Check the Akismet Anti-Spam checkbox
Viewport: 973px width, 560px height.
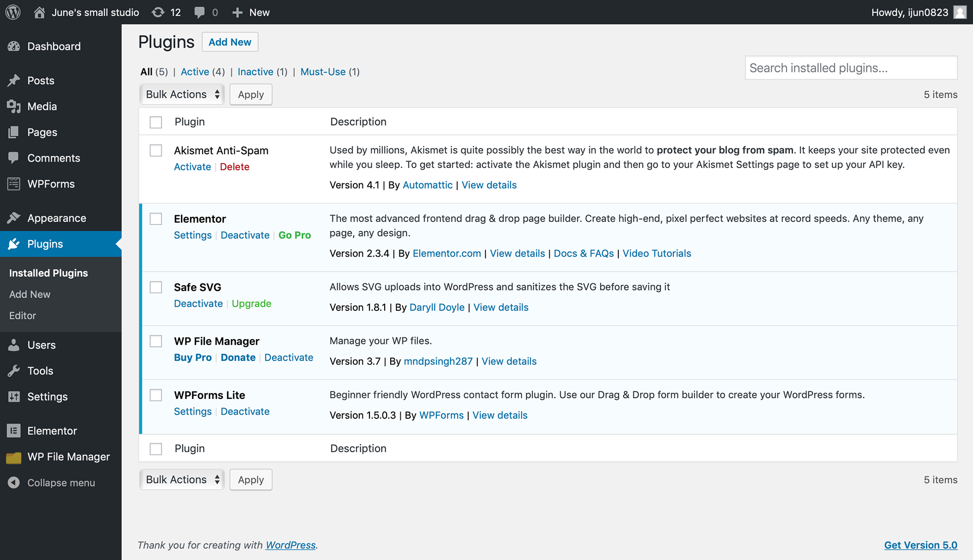[x=156, y=150]
